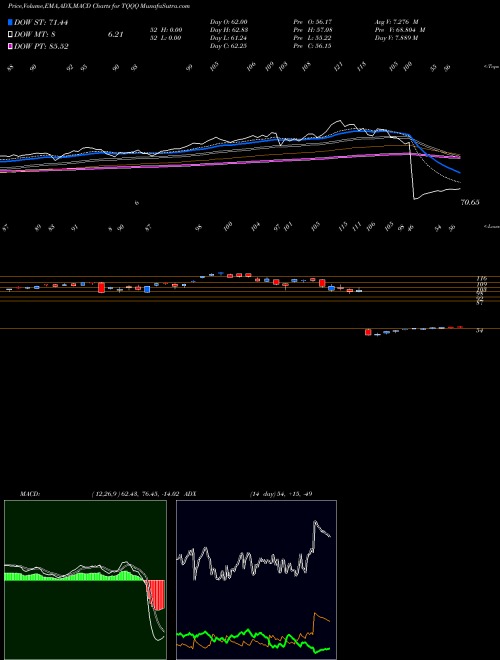
Task: Click the blue DOW ST legend swatch
Action: tap(10, 22)
